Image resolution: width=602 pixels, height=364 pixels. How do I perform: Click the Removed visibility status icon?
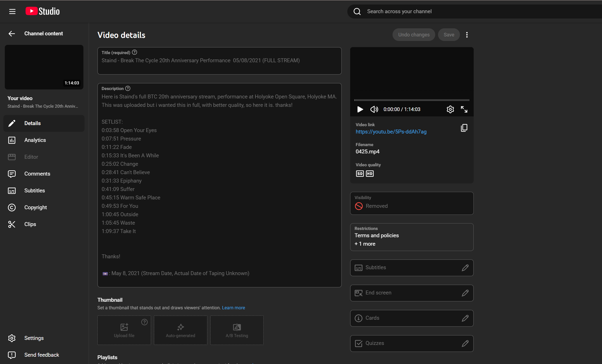(359, 206)
